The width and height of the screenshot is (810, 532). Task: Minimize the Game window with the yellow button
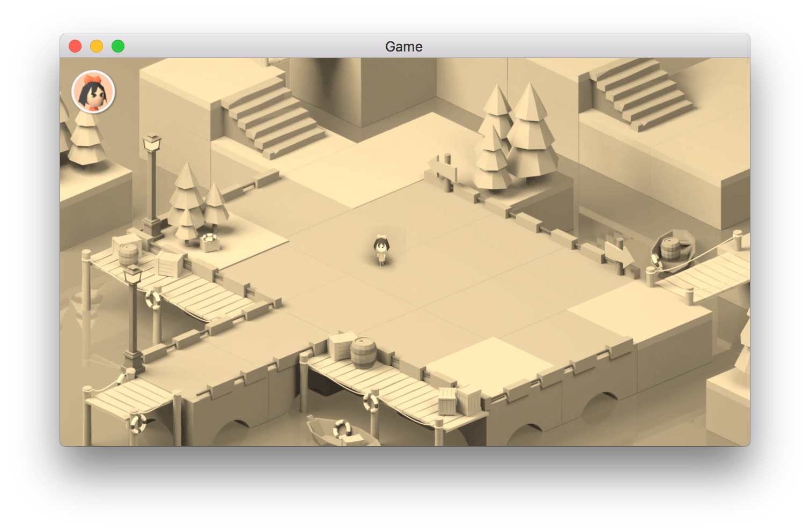[97, 47]
